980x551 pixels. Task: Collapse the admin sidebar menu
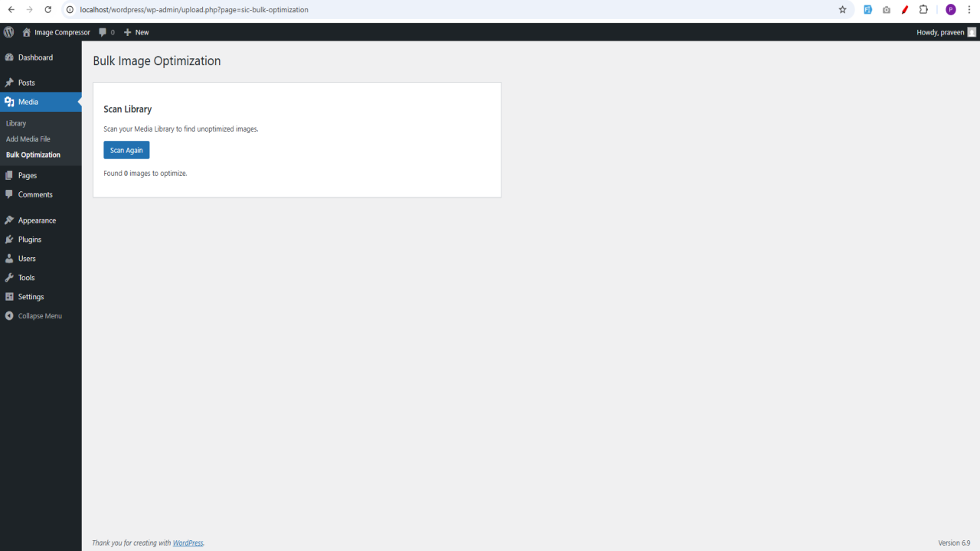(41, 316)
